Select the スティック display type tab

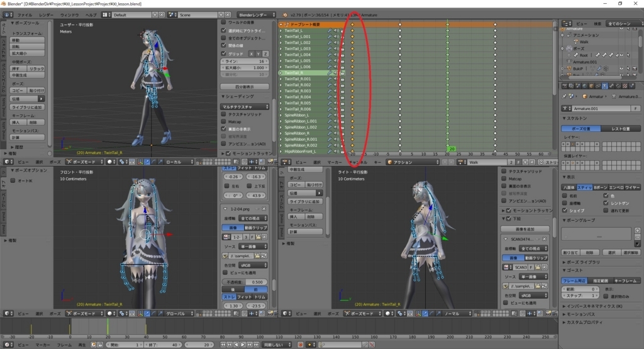coord(584,187)
